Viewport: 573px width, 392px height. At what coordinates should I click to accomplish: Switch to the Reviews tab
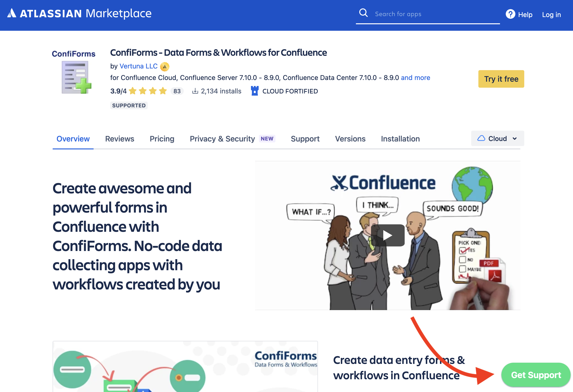pos(120,139)
